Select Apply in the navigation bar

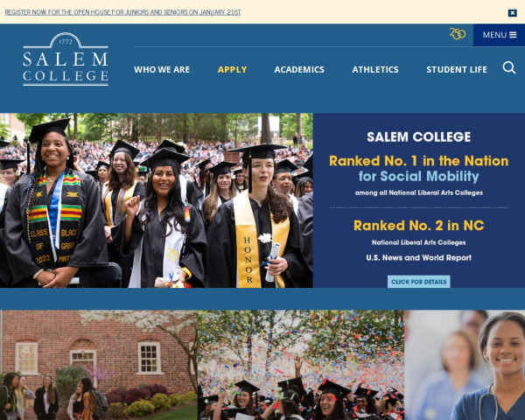pyautogui.click(x=232, y=70)
